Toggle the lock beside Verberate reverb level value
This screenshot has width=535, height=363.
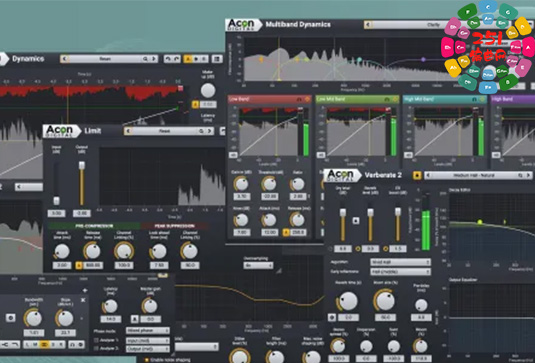pyautogui.click(x=358, y=249)
